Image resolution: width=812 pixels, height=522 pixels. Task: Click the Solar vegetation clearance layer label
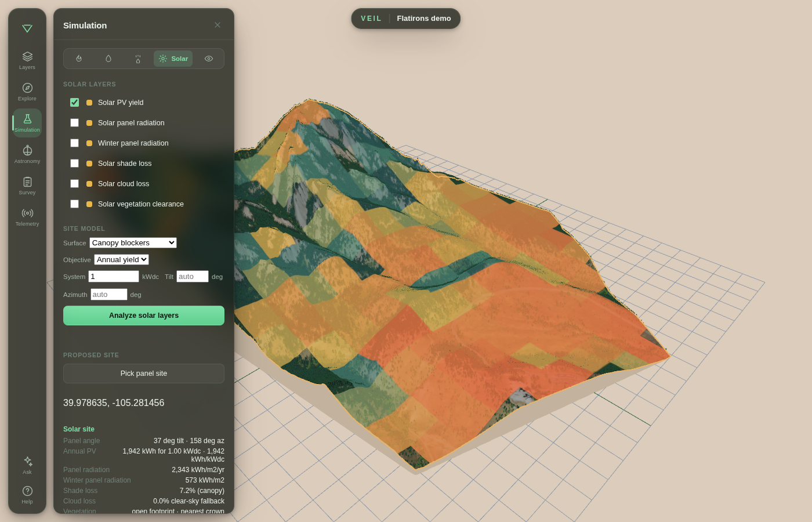coord(141,204)
